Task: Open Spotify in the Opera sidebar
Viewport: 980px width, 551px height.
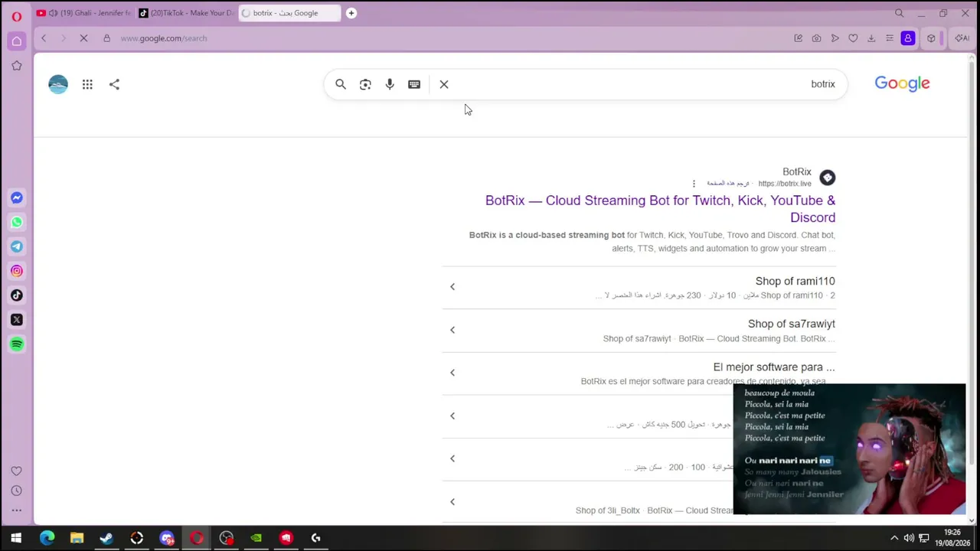Action: pos(16,344)
